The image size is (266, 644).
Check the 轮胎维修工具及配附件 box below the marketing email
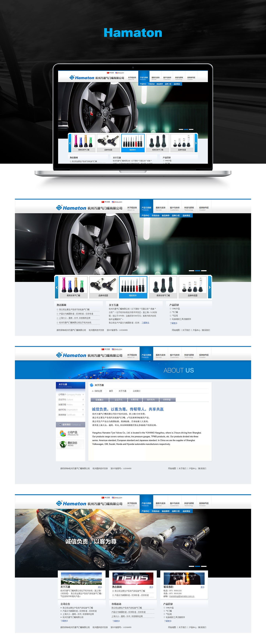[x=164, y=617]
